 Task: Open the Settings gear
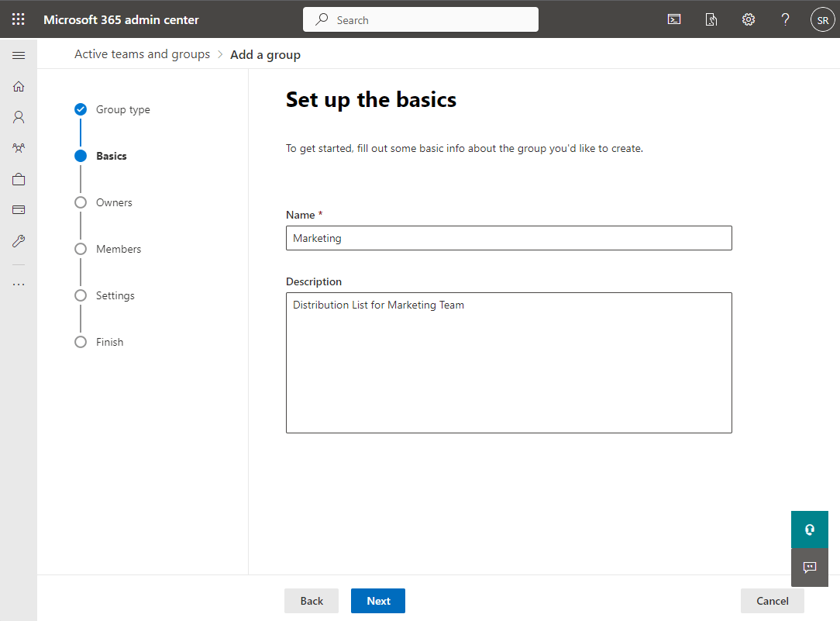748,19
